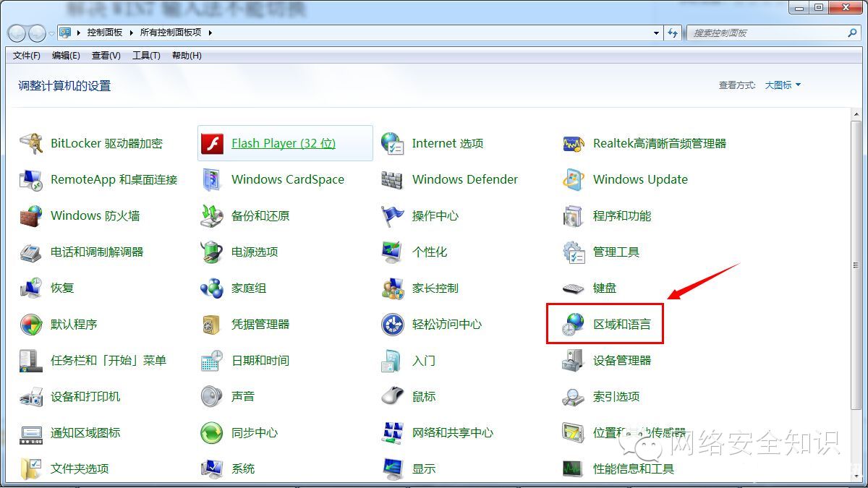Open the 家庭组 spheres icon

(x=212, y=288)
